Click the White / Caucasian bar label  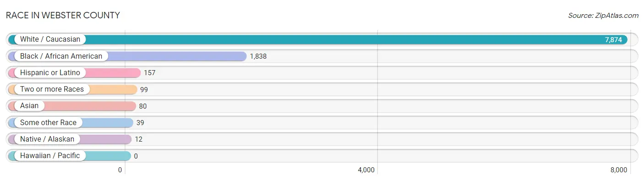(x=50, y=39)
